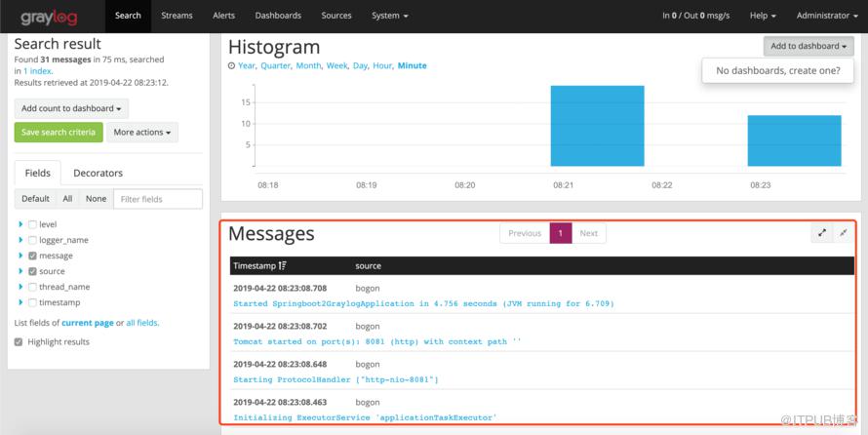Set histogram resolution to Quarter
868x435 pixels.
point(275,65)
